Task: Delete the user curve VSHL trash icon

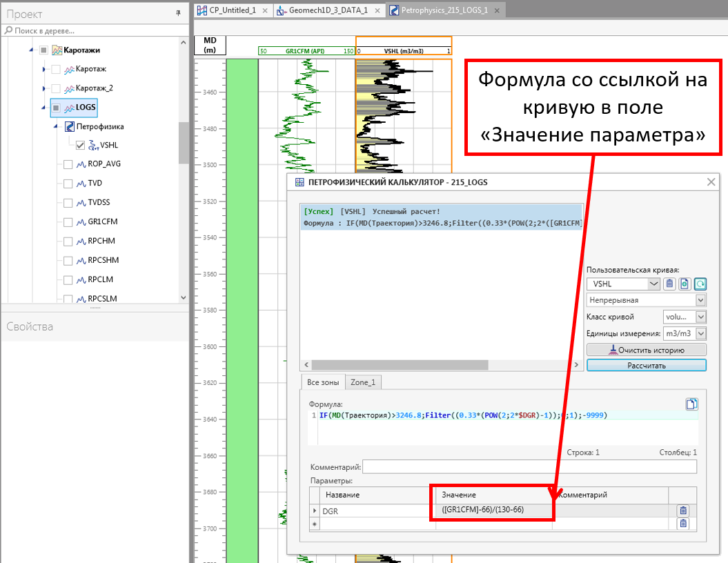Action: pyautogui.click(x=669, y=284)
